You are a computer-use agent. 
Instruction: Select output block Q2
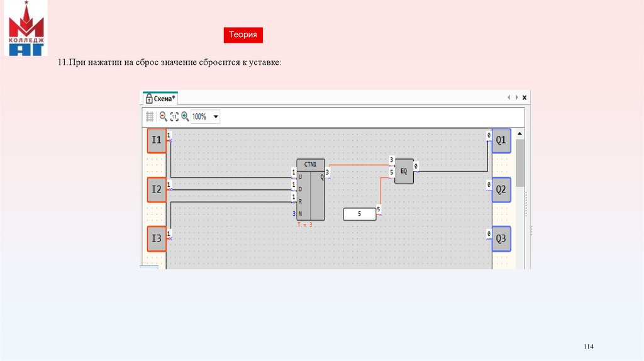click(501, 189)
